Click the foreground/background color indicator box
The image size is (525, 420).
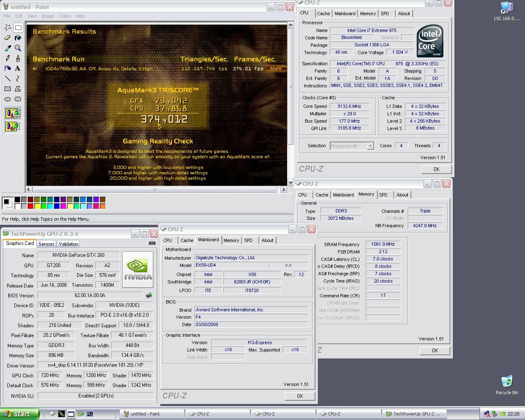(x=7, y=203)
